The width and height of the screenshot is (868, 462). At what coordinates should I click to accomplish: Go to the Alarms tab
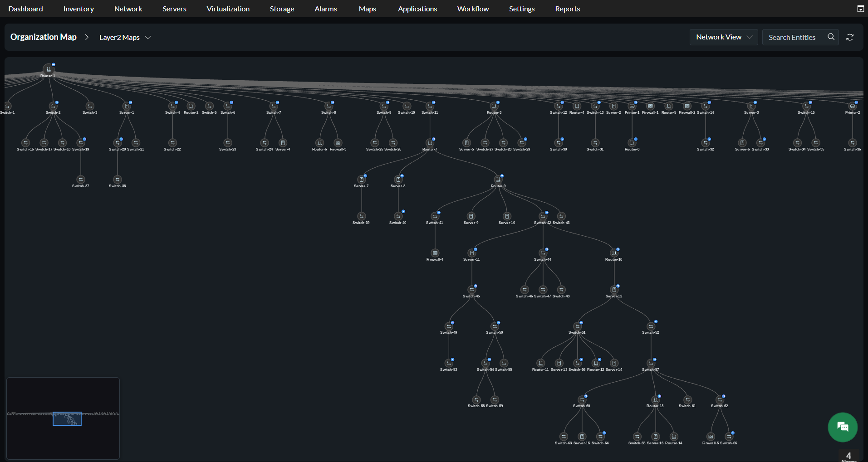(326, 9)
